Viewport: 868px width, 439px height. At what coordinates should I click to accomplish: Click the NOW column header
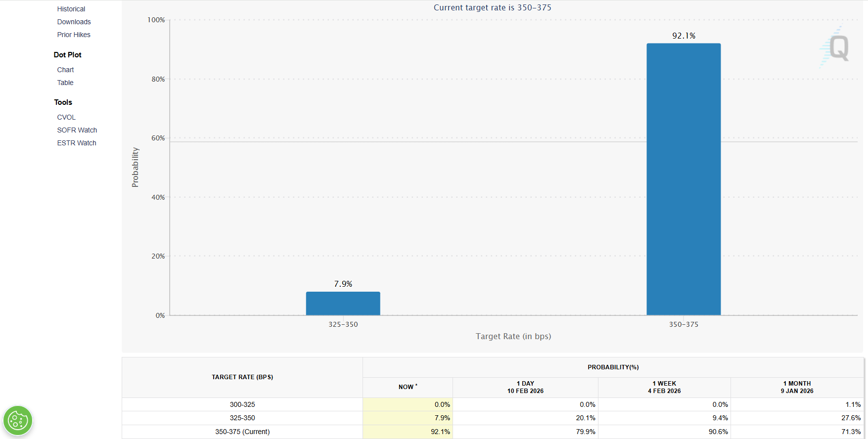tap(408, 387)
